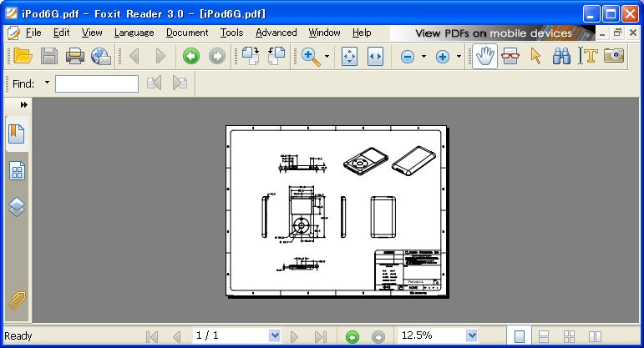Viewport: 644px width, 348px height.
Task: Go to first page in status bar
Action: (152, 336)
